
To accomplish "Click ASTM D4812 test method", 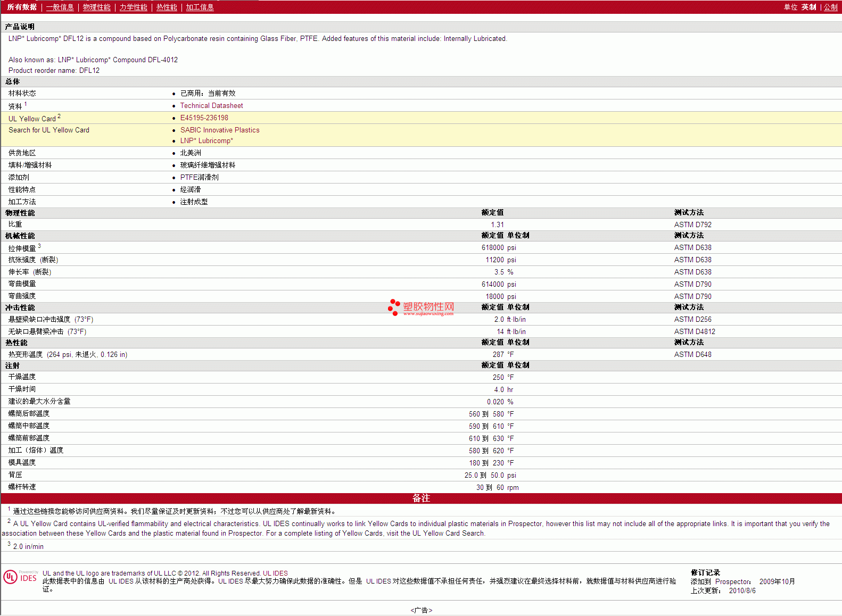I will pyautogui.click(x=695, y=331).
